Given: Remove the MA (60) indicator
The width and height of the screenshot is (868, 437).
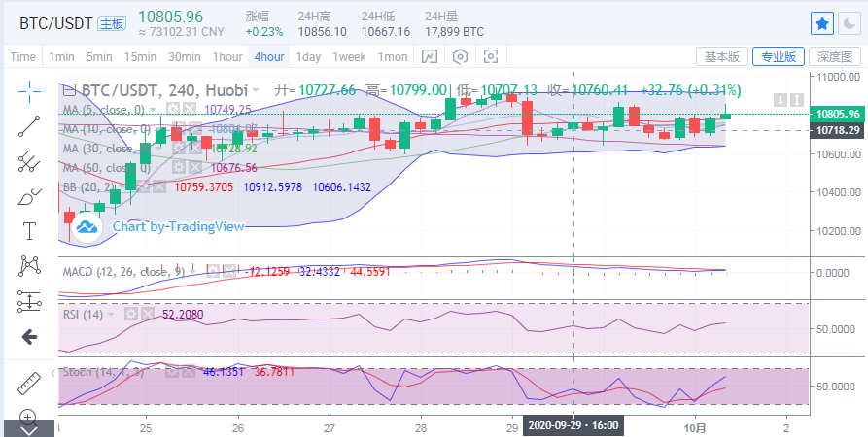Looking at the screenshot, I should point(193,167).
